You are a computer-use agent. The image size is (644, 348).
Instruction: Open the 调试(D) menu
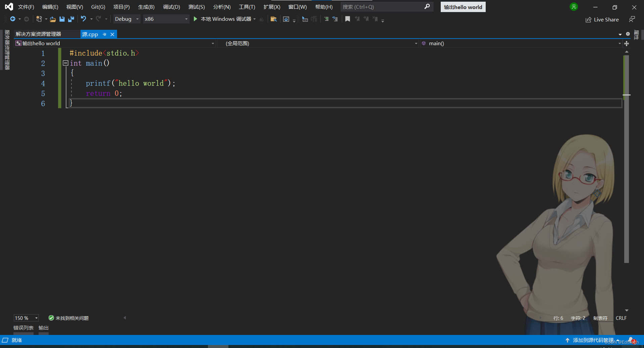171,7
